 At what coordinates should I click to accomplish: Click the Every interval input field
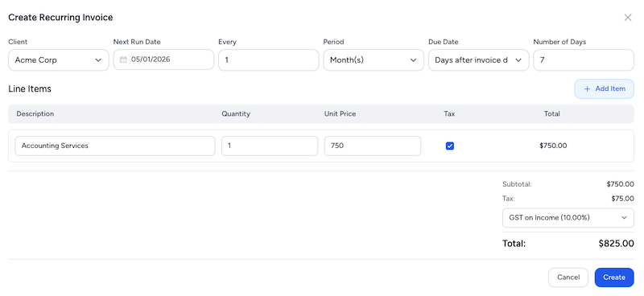point(269,60)
